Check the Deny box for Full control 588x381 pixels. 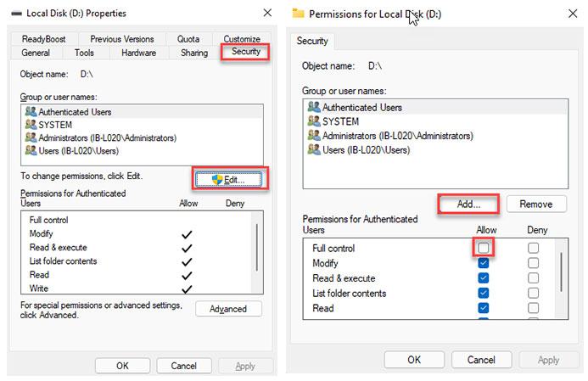pyautogui.click(x=533, y=248)
